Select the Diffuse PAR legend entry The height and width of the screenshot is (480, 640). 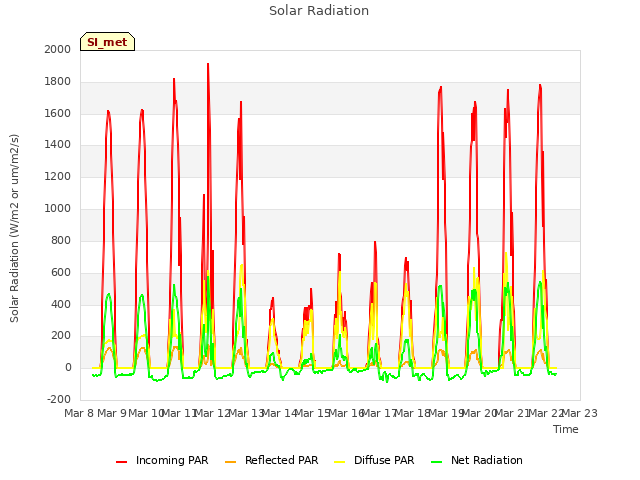(374, 460)
